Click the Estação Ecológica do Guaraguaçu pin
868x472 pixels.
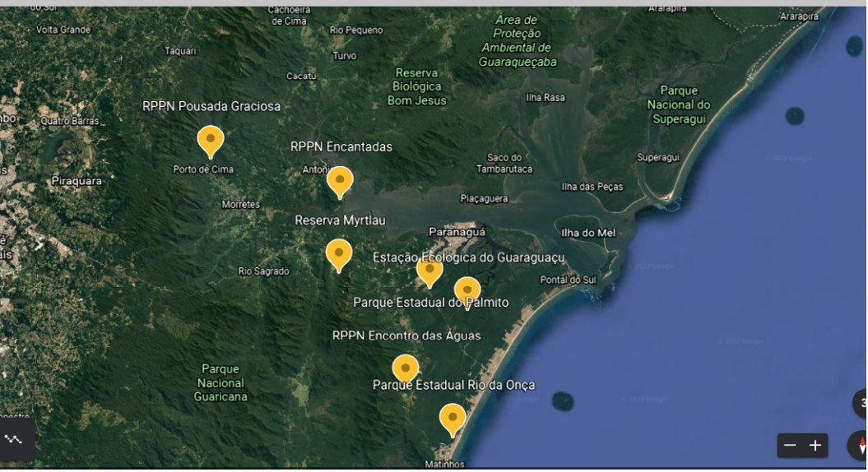(429, 272)
